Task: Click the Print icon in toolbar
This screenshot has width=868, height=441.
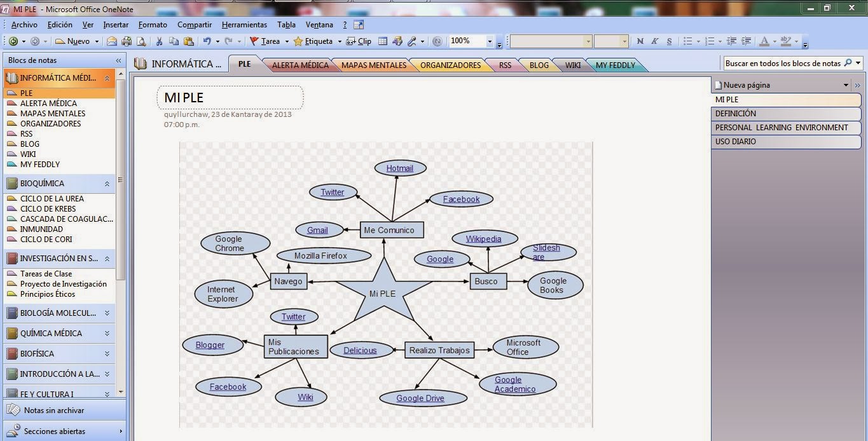Action: pos(127,41)
